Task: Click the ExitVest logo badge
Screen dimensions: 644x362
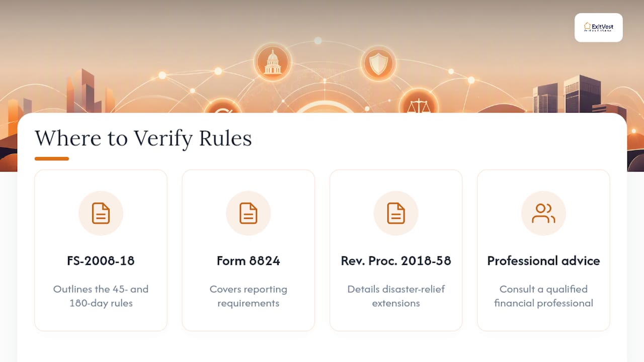Action: tap(598, 28)
